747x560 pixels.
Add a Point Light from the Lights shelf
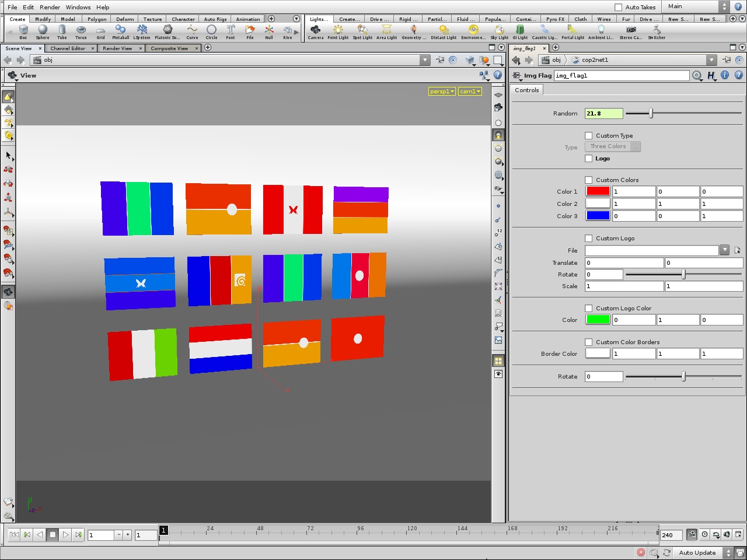(338, 29)
